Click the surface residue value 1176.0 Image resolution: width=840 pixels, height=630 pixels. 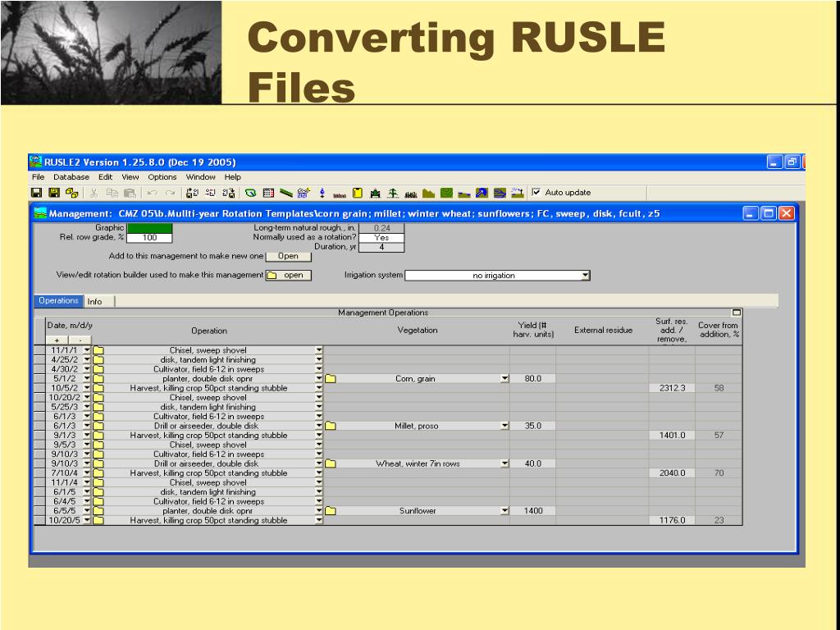pyautogui.click(x=673, y=521)
